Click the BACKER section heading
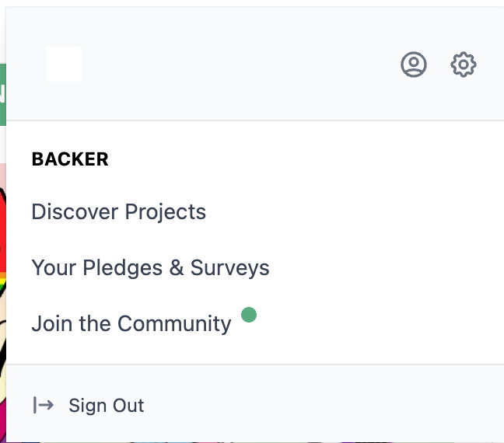504x443 pixels. point(70,159)
